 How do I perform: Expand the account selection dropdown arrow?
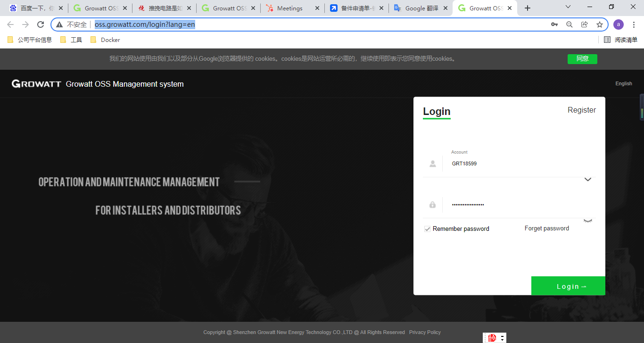point(587,180)
